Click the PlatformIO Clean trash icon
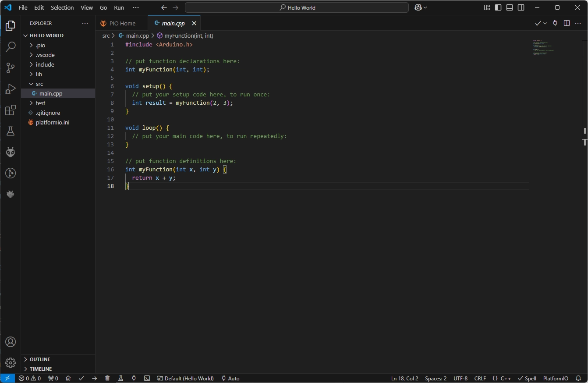The image size is (588, 383). pyautogui.click(x=107, y=378)
